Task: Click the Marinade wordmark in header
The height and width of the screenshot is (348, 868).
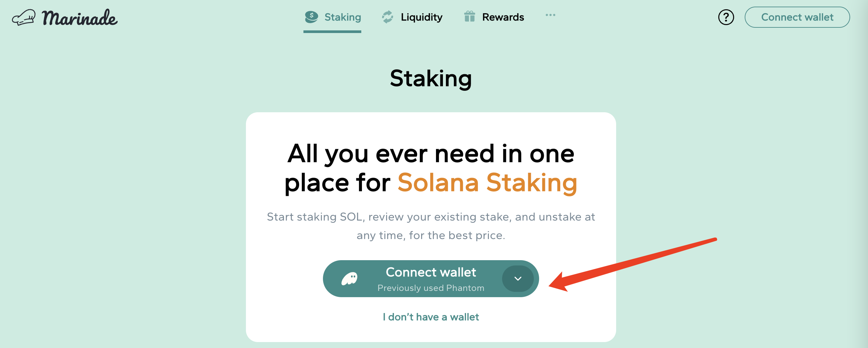Action: coord(80,17)
